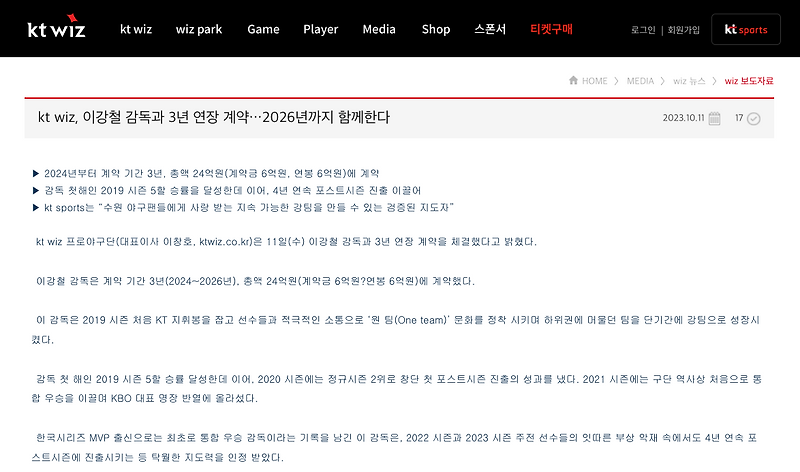Click the 로그인 login link
This screenshot has width=800, height=472.
click(643, 30)
